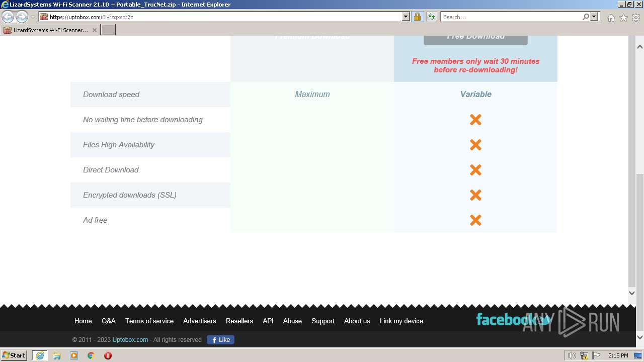Go back with the browser Back arrow
The width and height of the screenshot is (644, 362).
coord(8,17)
